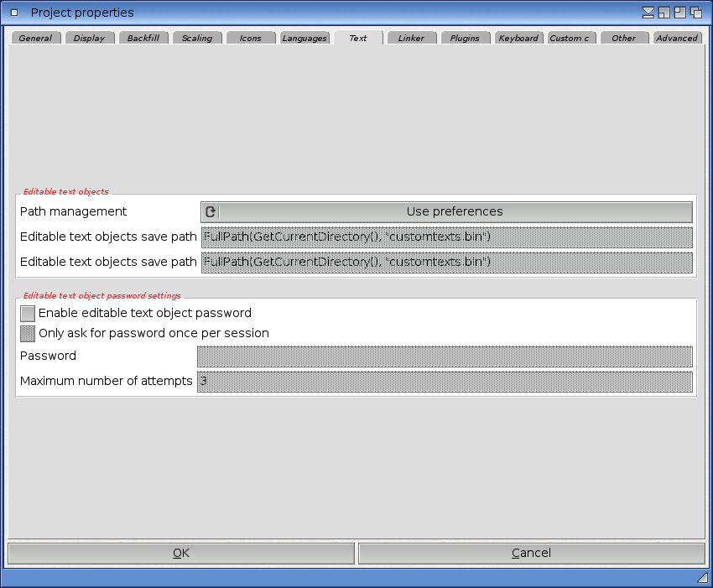Switch to the Languages tab

click(x=304, y=39)
